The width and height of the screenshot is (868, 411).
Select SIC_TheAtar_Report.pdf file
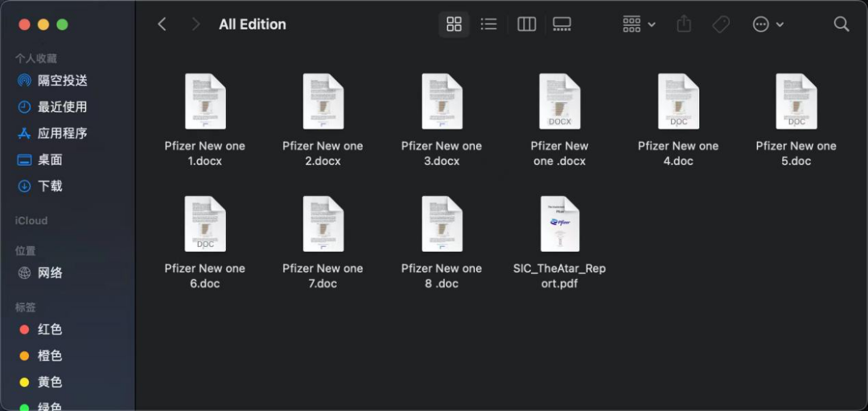(559, 224)
